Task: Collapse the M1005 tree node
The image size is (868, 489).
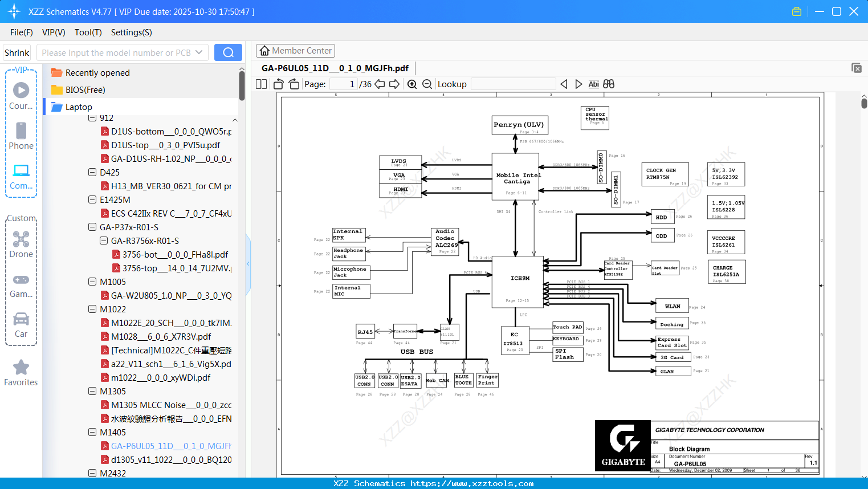Action: (92, 282)
